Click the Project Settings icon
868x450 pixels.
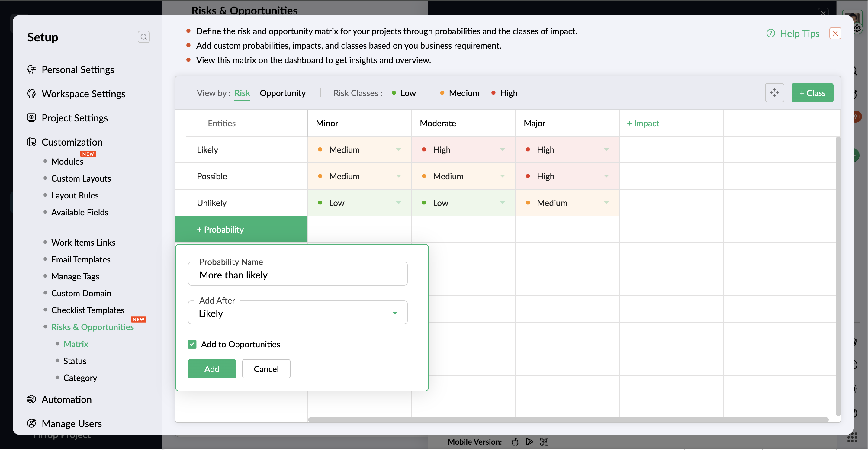pos(31,117)
